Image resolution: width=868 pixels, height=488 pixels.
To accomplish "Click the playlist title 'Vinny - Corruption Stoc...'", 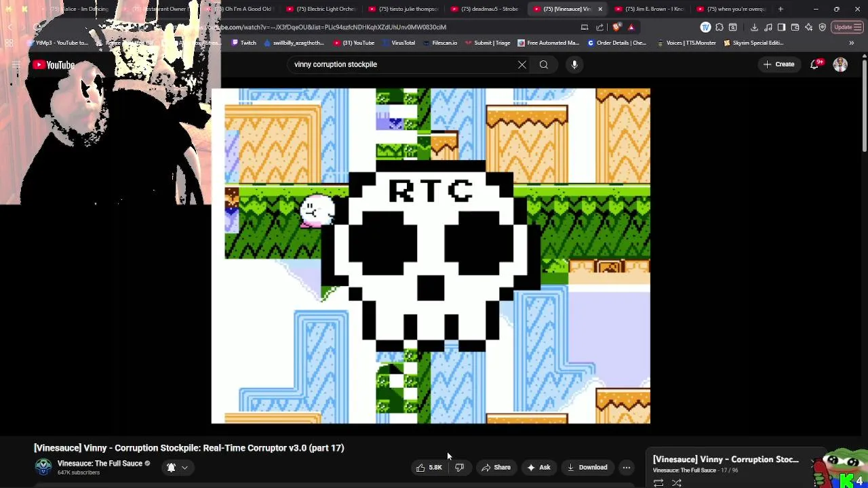I will pyautogui.click(x=726, y=460).
